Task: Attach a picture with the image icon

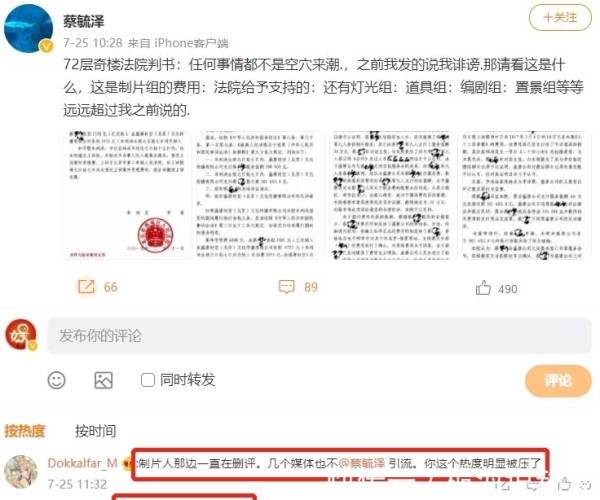Action: click(103, 380)
